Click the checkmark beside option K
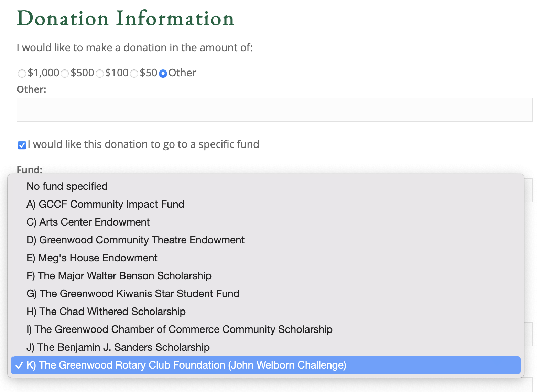The image size is (542, 392). tap(19, 365)
